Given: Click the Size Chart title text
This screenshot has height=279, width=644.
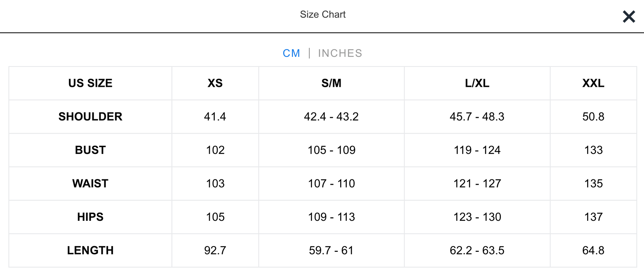Looking at the screenshot, I should pos(322,15).
